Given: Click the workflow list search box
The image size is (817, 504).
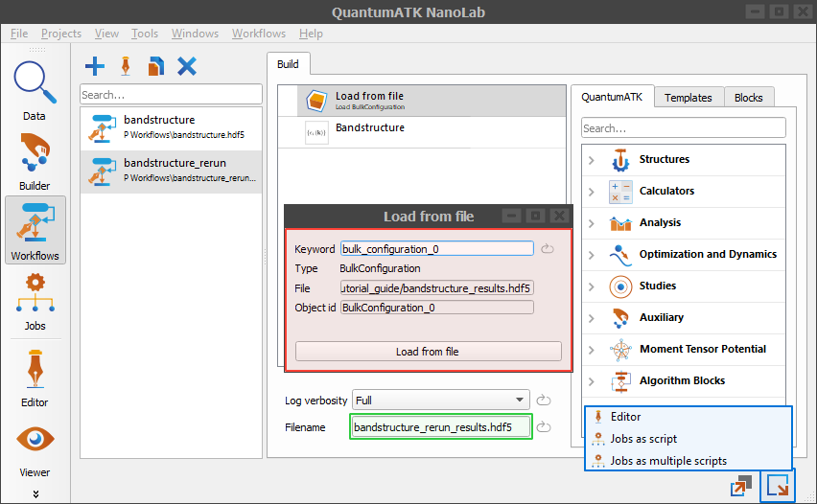Looking at the screenshot, I should point(171,95).
